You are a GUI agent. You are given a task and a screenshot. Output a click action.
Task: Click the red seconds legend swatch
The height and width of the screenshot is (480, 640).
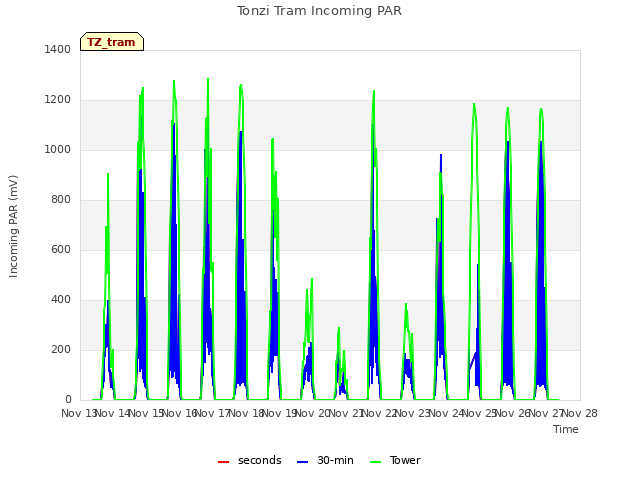tap(224, 462)
